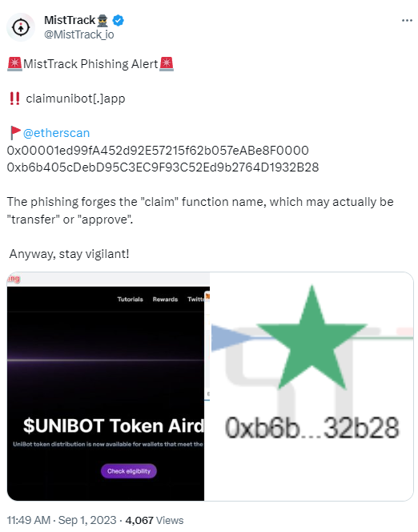Open the MistTrack profile avatar

click(21, 27)
